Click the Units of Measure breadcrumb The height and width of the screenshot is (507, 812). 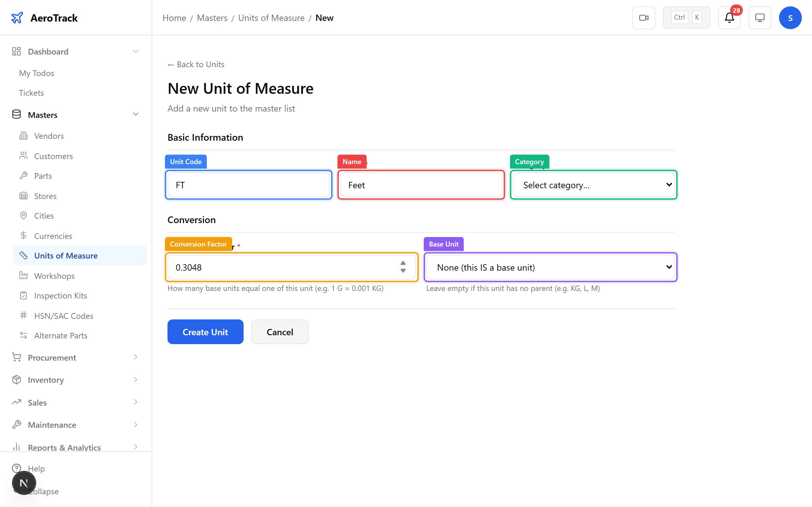click(x=271, y=18)
